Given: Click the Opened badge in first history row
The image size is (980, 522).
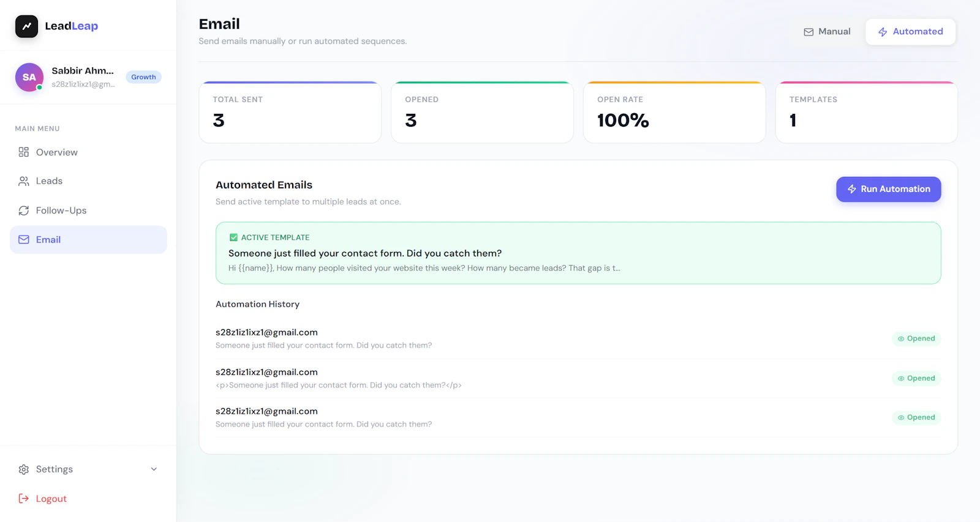Looking at the screenshot, I should (x=916, y=338).
